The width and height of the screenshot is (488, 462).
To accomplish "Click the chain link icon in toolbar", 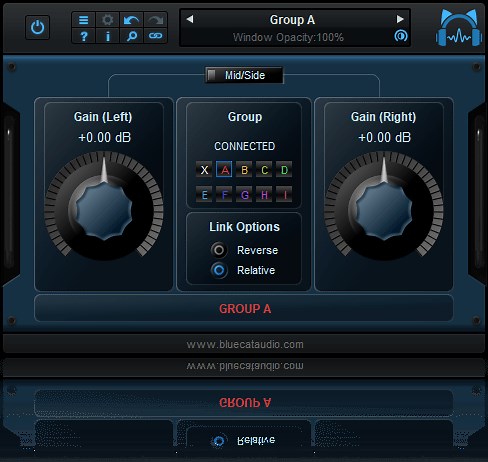I will (155, 36).
